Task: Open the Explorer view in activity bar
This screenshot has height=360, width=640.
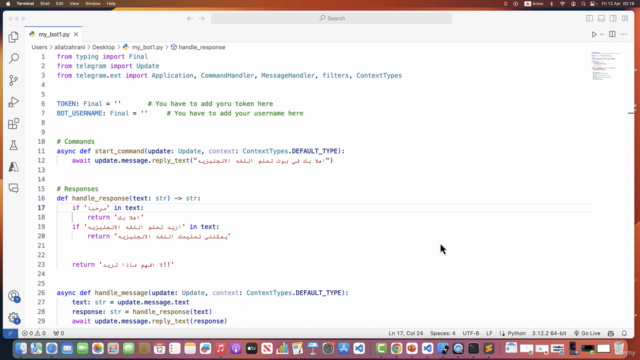Action: pos(13,37)
